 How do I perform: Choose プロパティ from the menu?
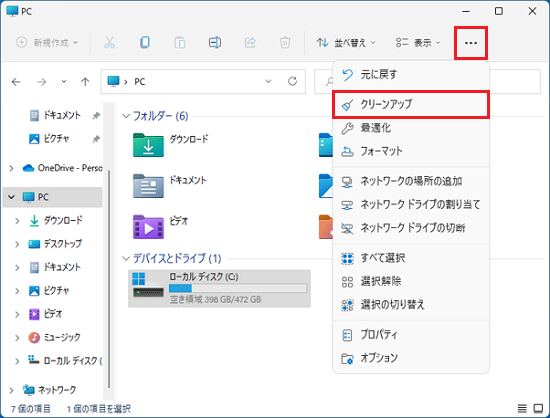tap(411, 335)
